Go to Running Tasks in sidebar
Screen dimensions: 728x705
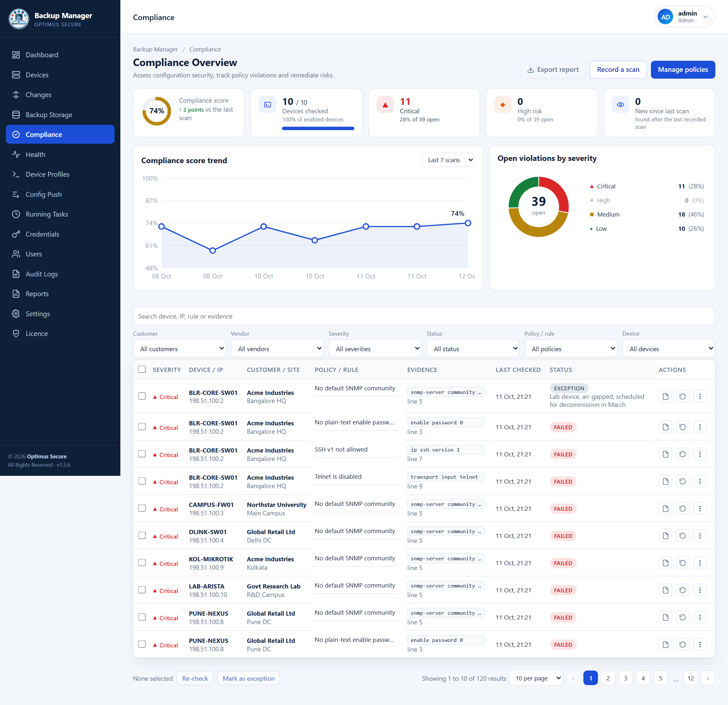(60, 214)
